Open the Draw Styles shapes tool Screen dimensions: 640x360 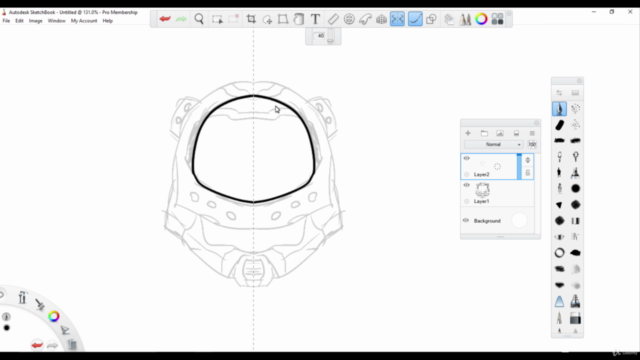[431, 19]
